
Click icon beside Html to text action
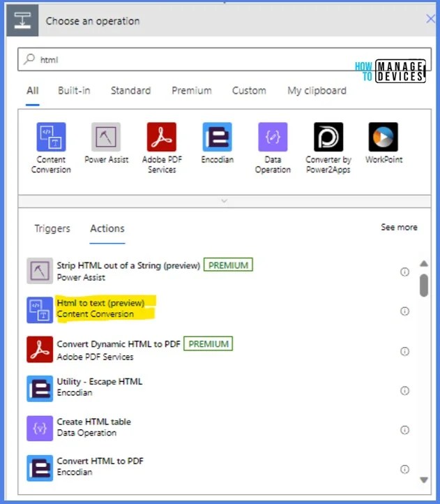coord(40,310)
